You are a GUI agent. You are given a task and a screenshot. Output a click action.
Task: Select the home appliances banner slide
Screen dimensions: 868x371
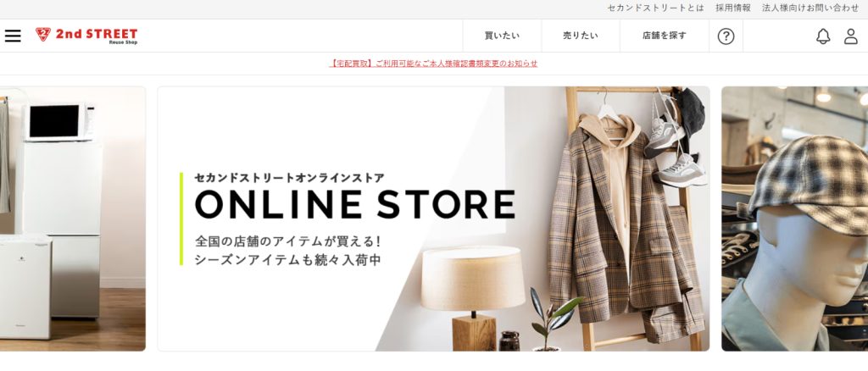coord(73,219)
